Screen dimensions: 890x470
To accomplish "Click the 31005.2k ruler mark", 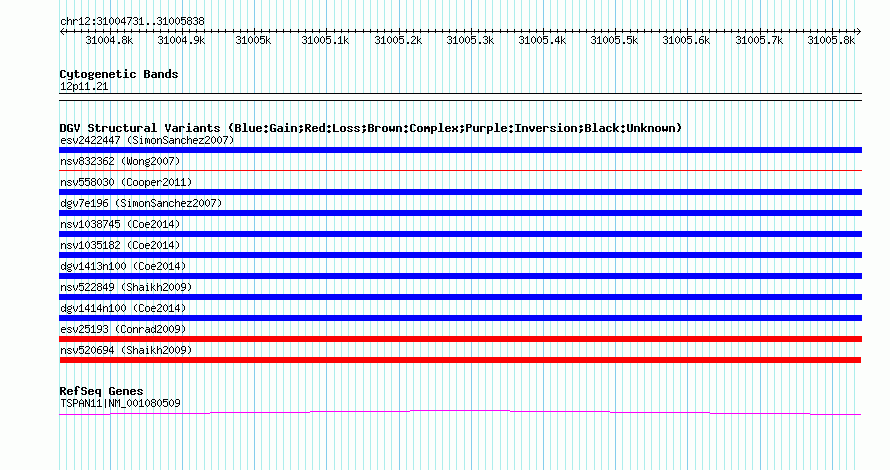I will (x=398, y=40).
